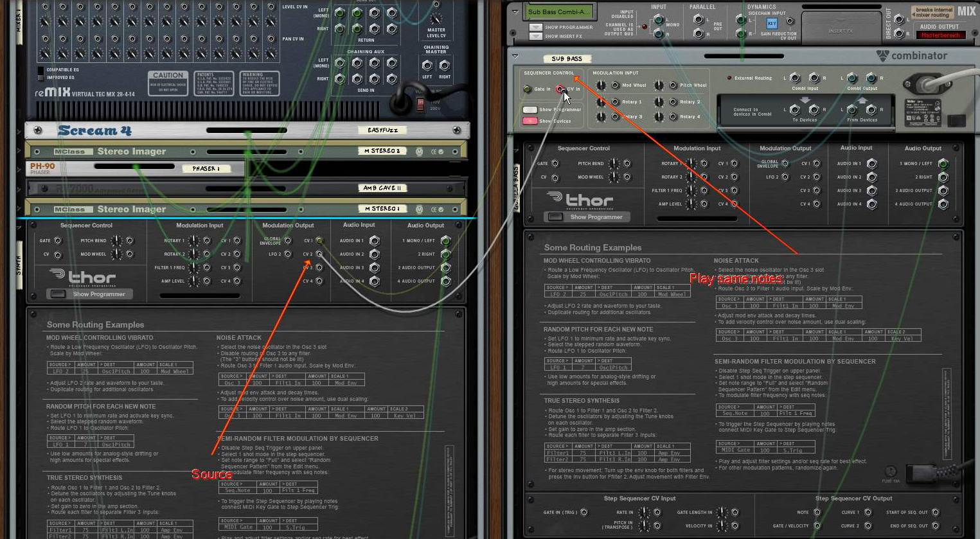Click 1 Mono/Left jack on Gorilla Bass Thor

click(943, 164)
